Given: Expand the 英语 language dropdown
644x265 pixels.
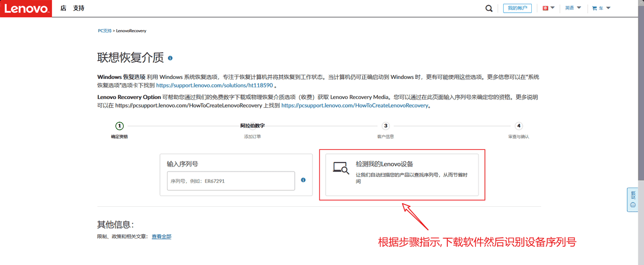Looking at the screenshot, I should click(573, 8).
